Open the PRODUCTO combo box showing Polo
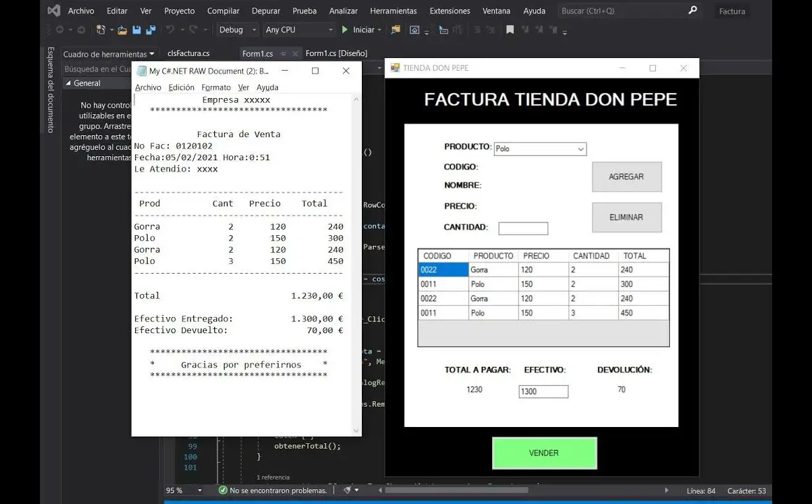Image resolution: width=812 pixels, height=504 pixels. (540, 148)
